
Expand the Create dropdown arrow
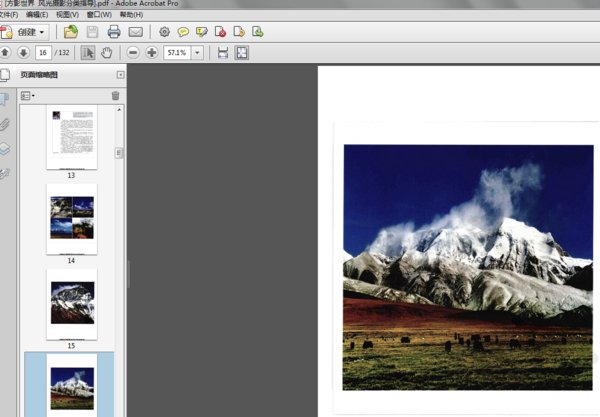point(42,33)
